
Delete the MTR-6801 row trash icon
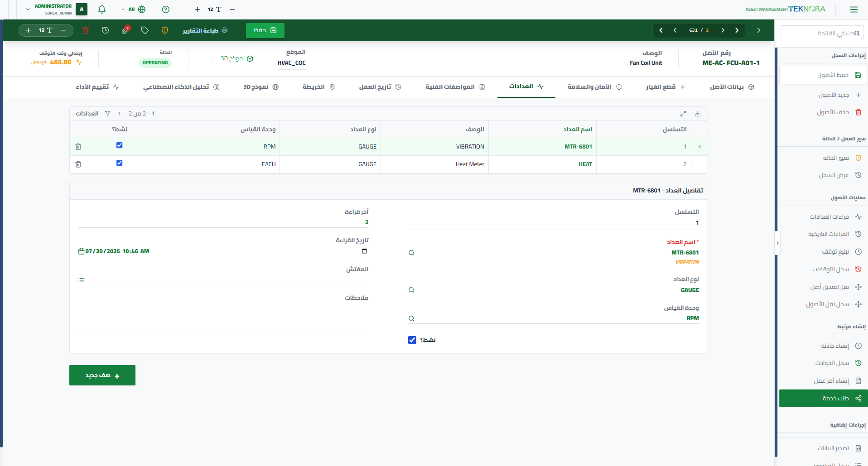pos(78,147)
